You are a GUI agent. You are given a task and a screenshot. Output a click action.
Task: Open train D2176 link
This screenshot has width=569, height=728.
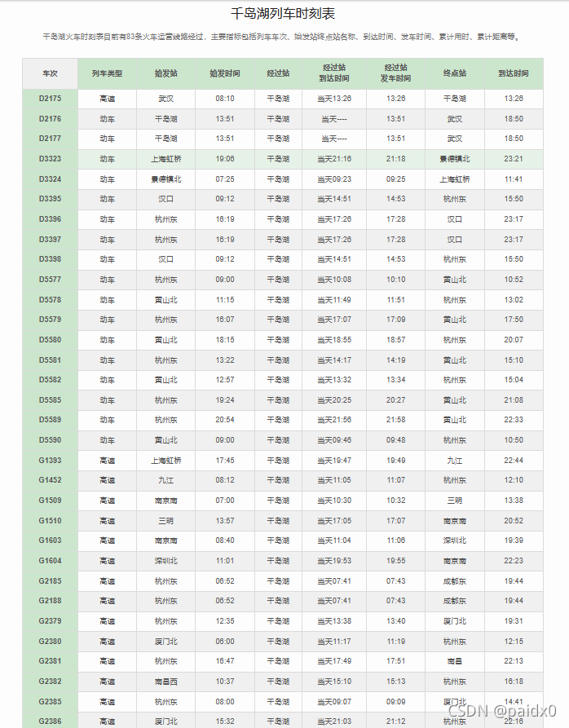pyautogui.click(x=50, y=119)
